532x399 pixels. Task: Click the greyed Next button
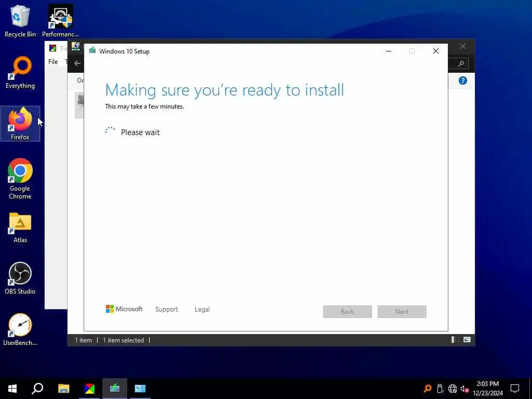(x=402, y=312)
